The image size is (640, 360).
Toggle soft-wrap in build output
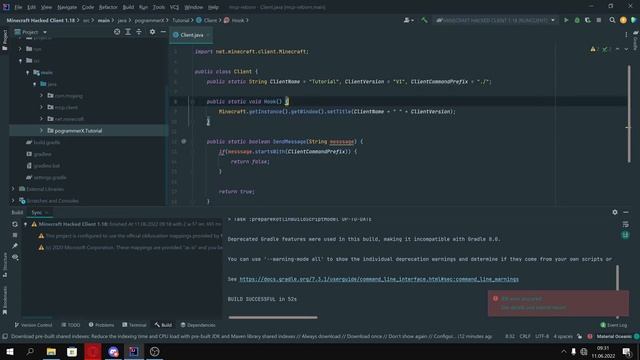click(625, 224)
